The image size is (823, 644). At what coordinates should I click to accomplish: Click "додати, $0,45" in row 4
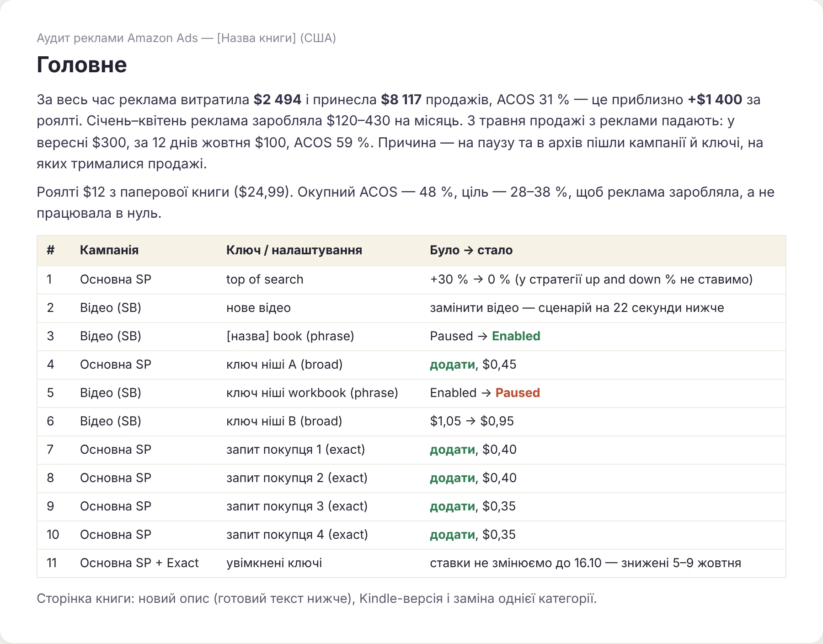pos(473,365)
